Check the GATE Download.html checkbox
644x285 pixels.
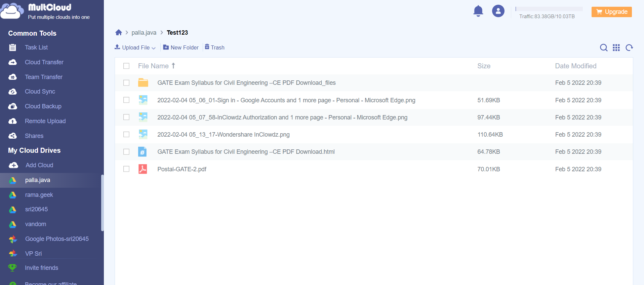coord(126,152)
